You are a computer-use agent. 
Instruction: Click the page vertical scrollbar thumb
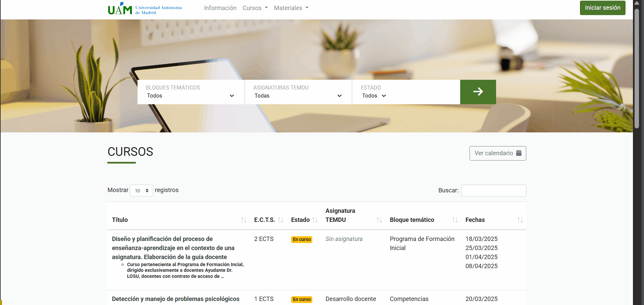637,67
